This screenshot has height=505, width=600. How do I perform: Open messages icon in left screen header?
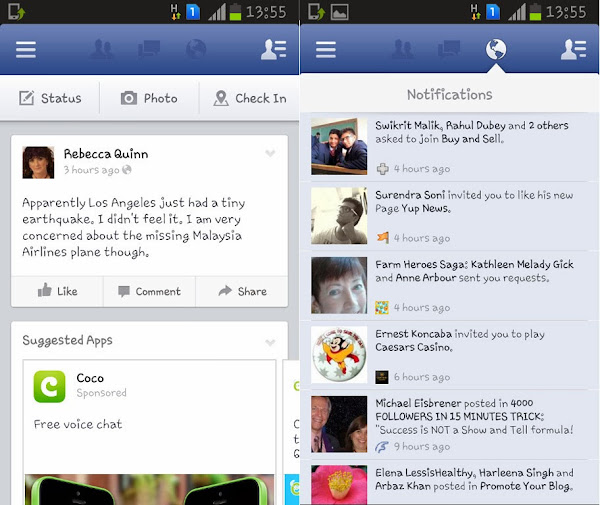(x=149, y=49)
